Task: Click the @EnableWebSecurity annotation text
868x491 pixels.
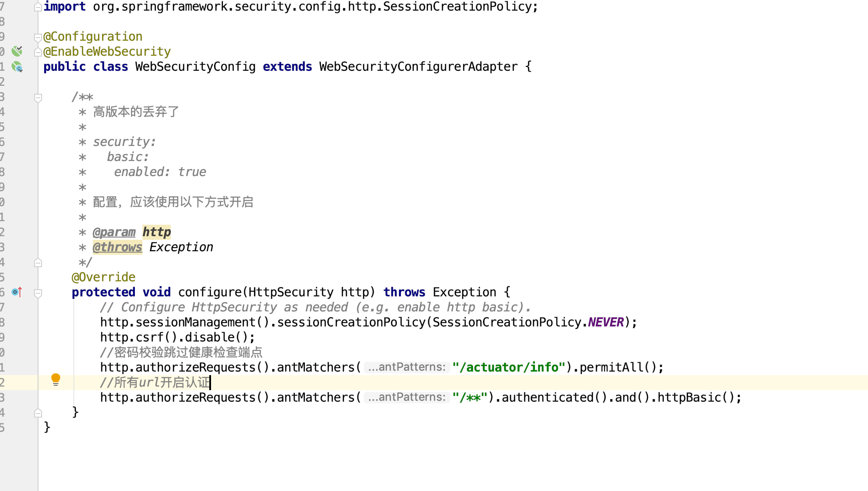Action: (x=107, y=52)
